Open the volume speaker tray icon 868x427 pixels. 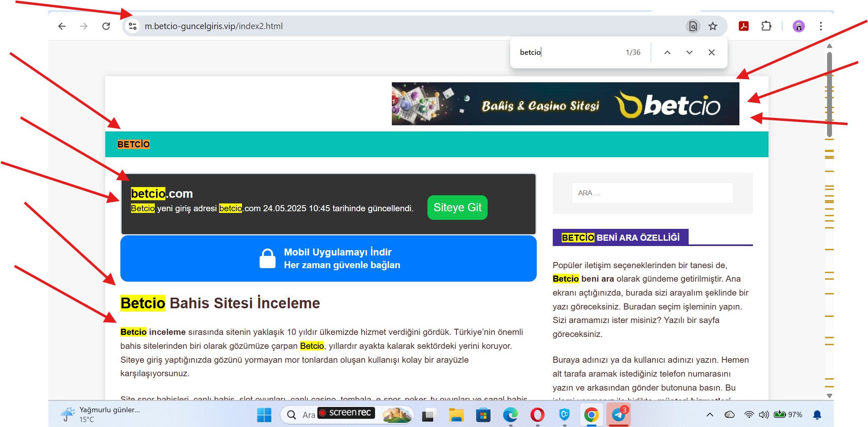tap(764, 415)
